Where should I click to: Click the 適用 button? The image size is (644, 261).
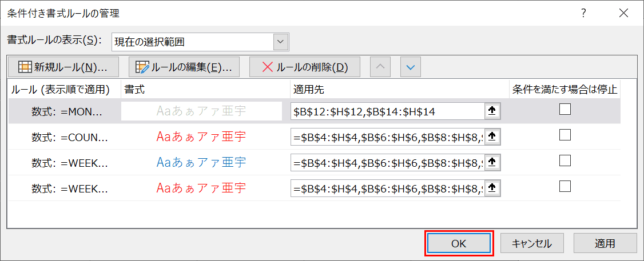tap(605, 243)
